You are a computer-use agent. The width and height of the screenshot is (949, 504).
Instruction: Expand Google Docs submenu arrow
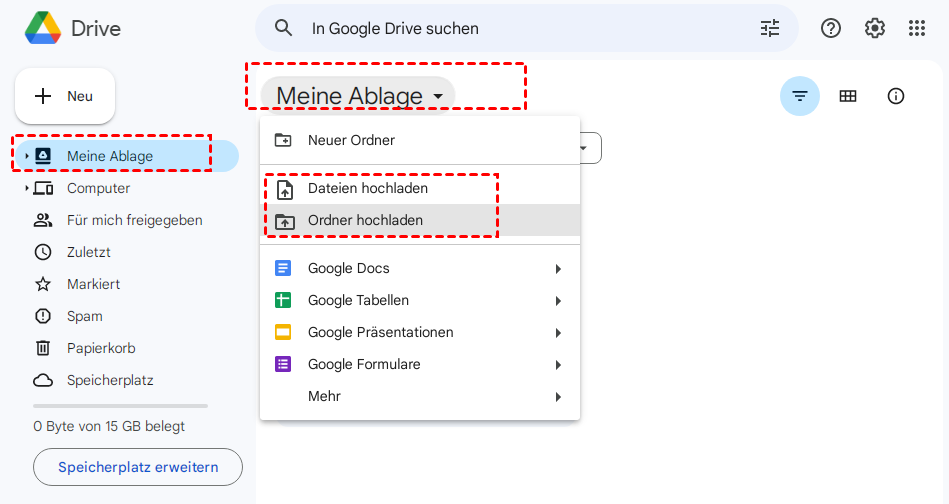click(x=558, y=268)
